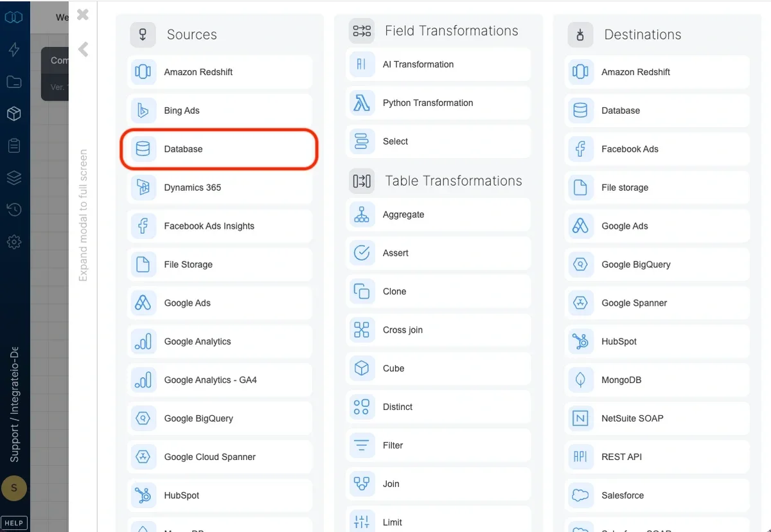Viewport: 771px width, 532px height.
Task: Collapse the panel using the left chevron arrow
Action: (x=82, y=49)
